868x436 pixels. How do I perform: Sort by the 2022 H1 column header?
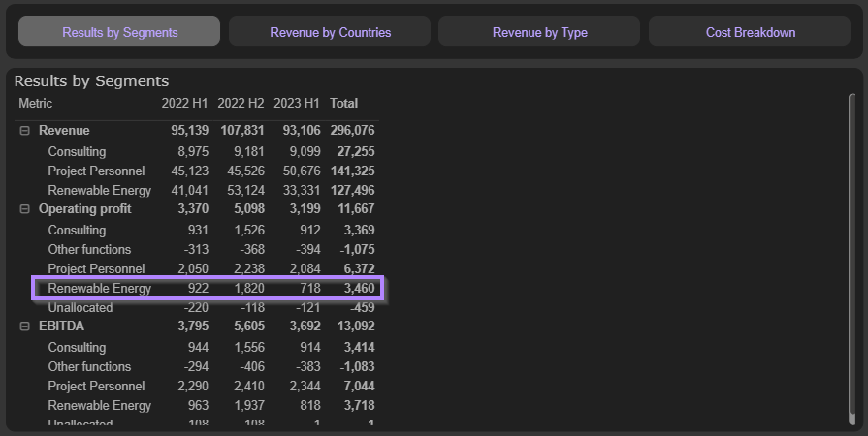pos(185,103)
